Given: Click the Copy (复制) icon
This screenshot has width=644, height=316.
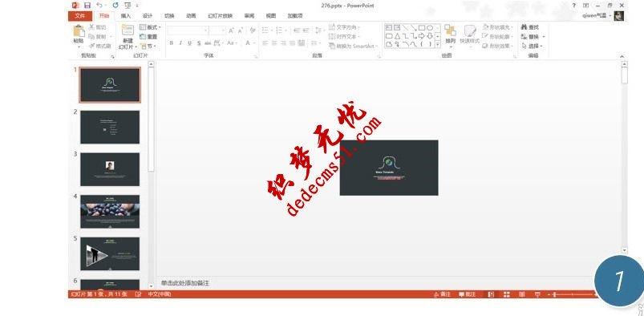Looking at the screenshot, I should [92, 37].
